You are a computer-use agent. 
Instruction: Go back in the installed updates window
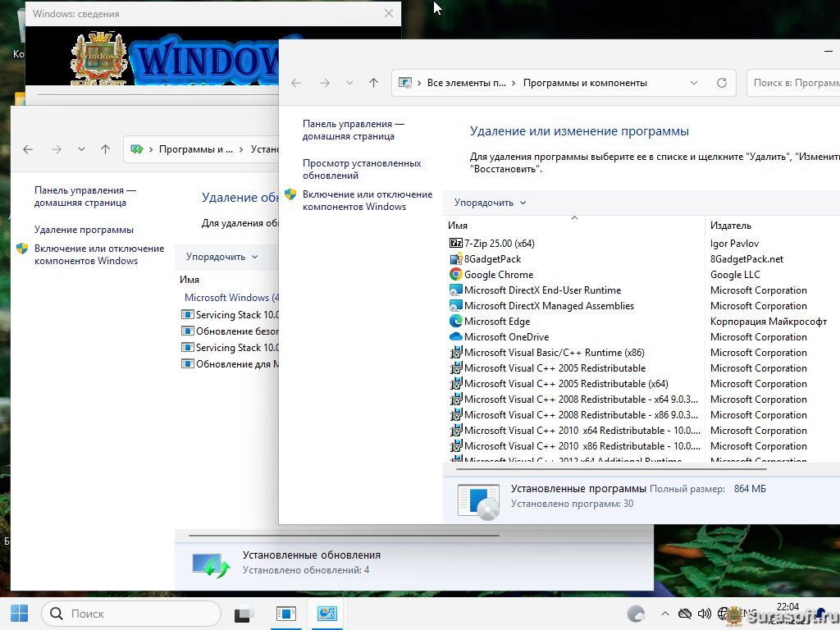click(28, 149)
